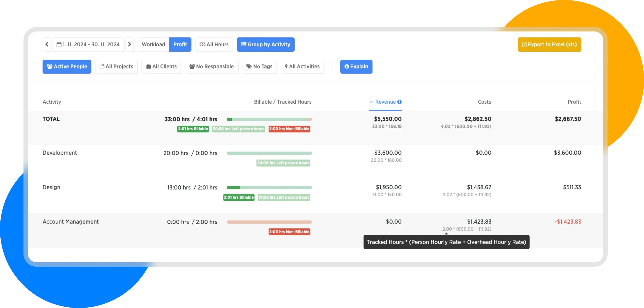Select the Profit tab
Screen dimensions: 644x308
point(180,45)
